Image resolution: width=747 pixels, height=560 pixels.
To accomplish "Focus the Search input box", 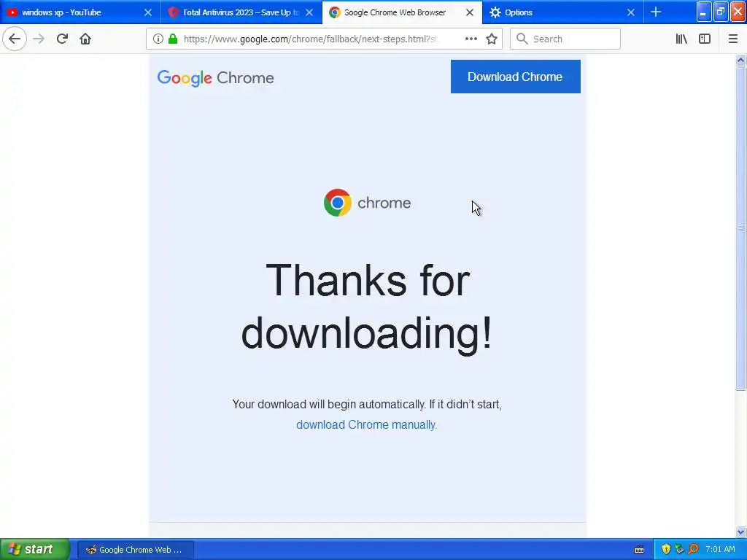I will pos(565,39).
